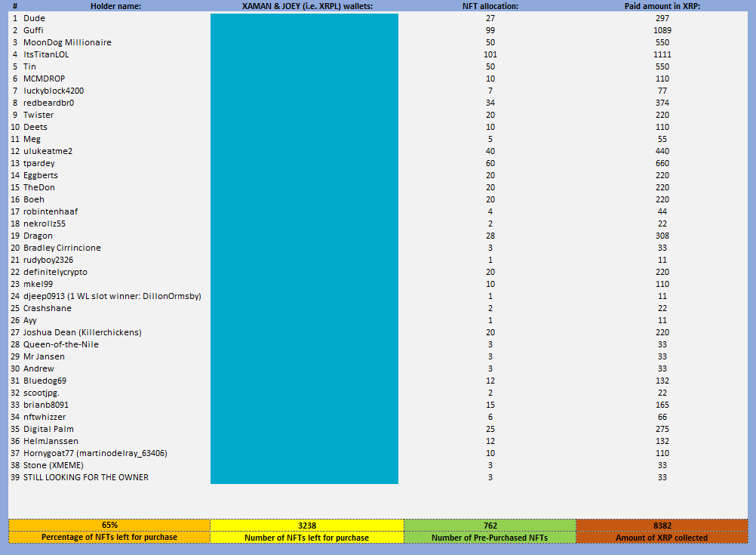This screenshot has width=756, height=555.
Task: Select the holder cell 'Tin'
Action: coord(30,66)
